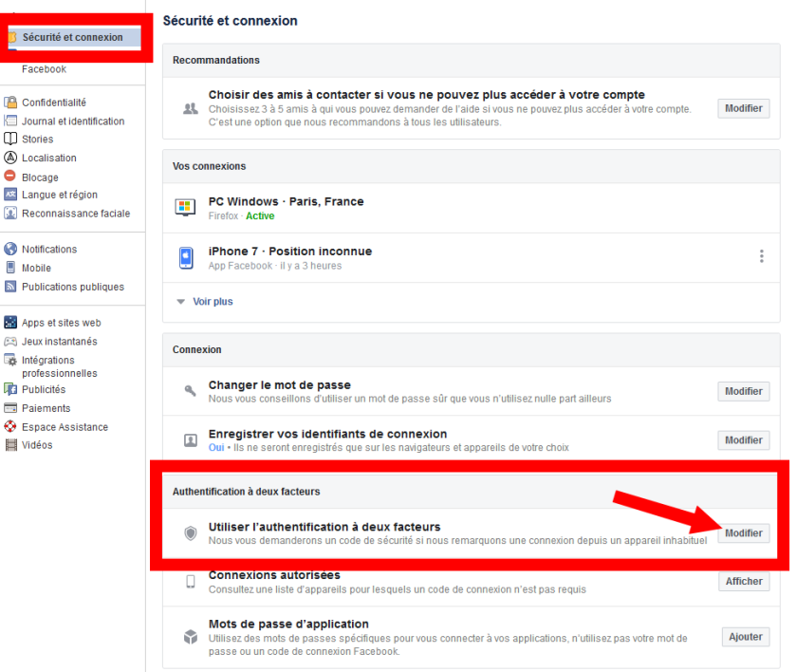Open the Publicités settings page

(x=44, y=389)
